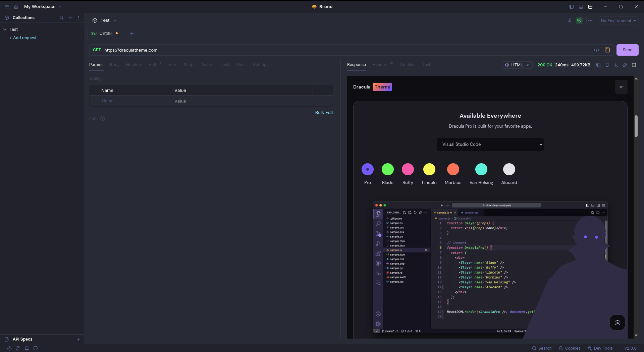Select the GET Untitled request tab
This screenshot has width=644, height=352.
(105, 34)
